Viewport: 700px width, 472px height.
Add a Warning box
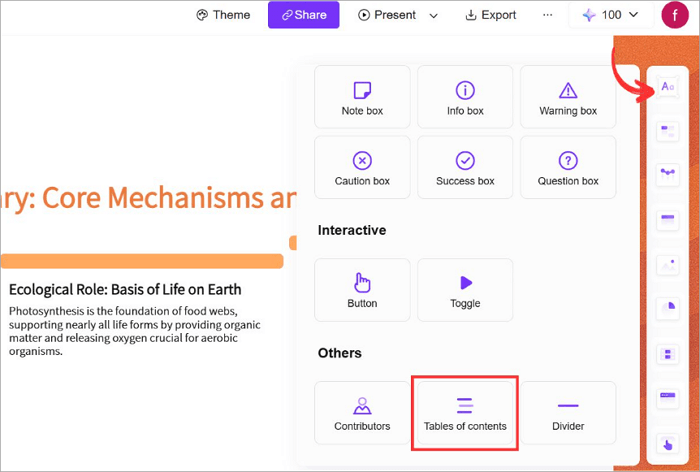pos(568,97)
